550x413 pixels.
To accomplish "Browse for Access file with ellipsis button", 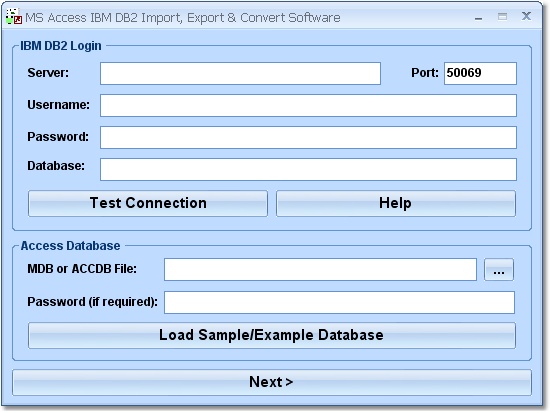I will (499, 269).
